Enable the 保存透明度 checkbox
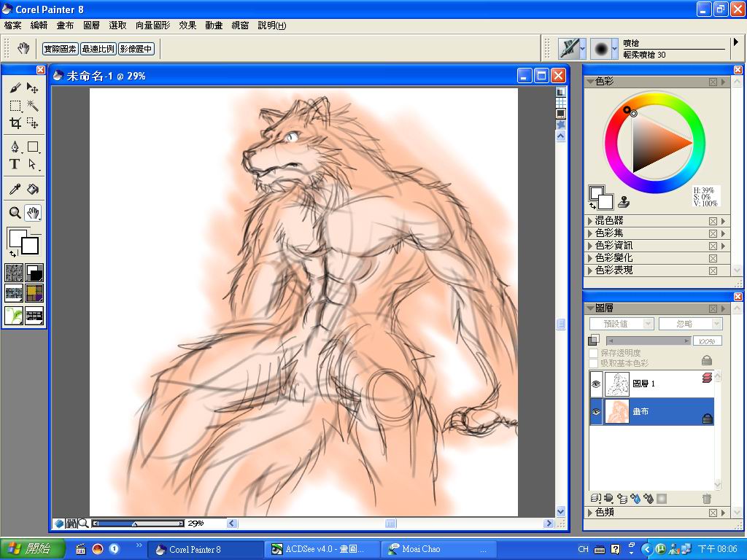Screen dimensions: 747x560 tap(594, 353)
